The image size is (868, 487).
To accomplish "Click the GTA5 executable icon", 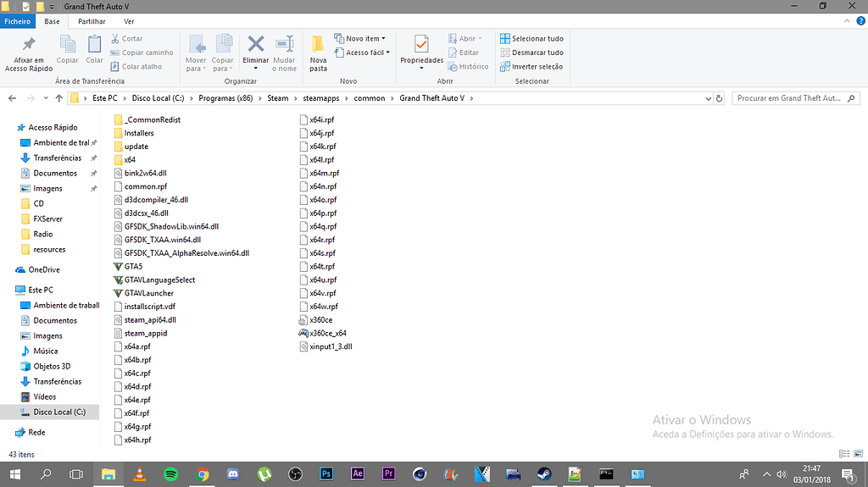I will (118, 266).
